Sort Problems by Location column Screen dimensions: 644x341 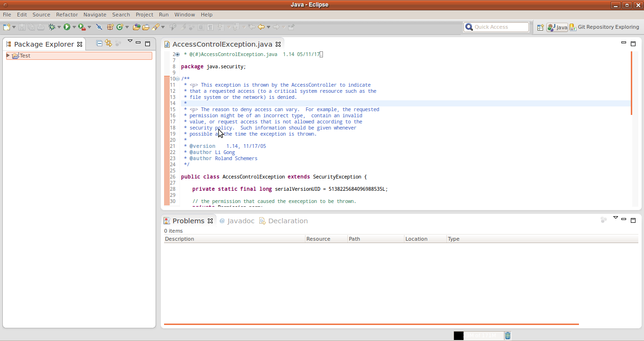click(x=425, y=239)
